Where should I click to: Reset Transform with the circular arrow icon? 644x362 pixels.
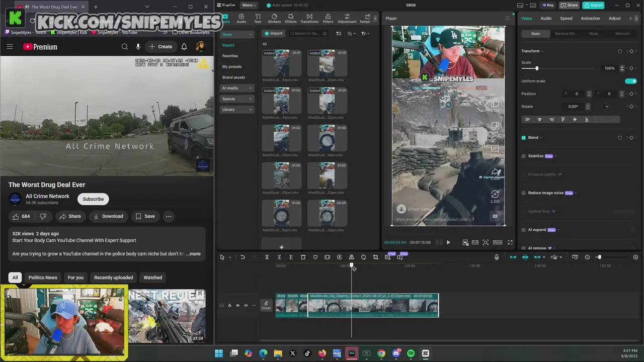[x=620, y=51]
